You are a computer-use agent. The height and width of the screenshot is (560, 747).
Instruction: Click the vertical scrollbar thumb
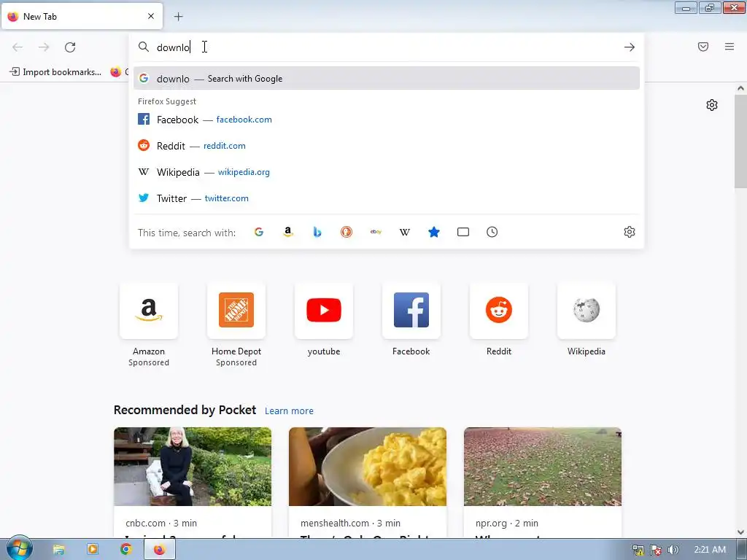[740, 141]
